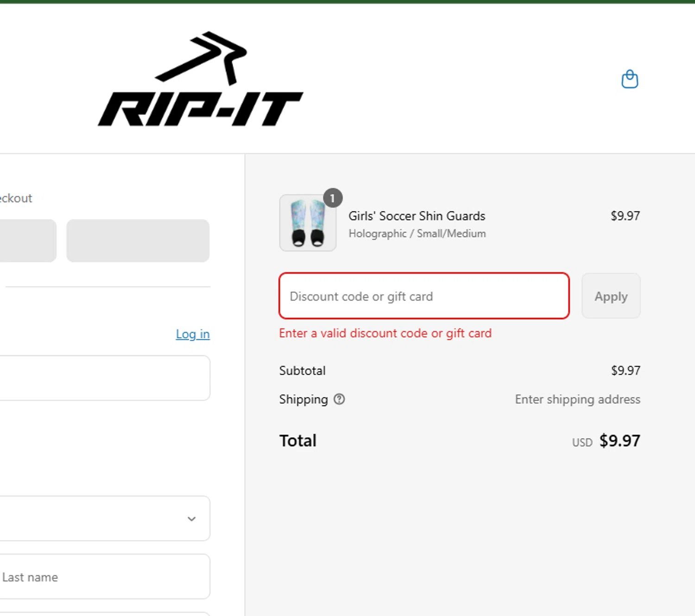Click the wide grey express checkout button
Image resolution: width=695 pixels, height=616 pixels.
138,241
